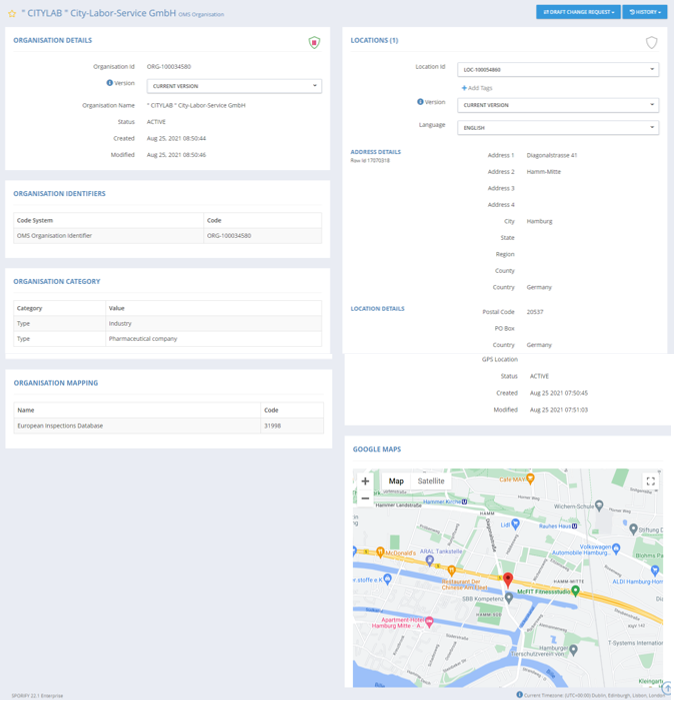Open the organisation Version dropdown
The height and width of the screenshot is (702, 674).
[234, 86]
